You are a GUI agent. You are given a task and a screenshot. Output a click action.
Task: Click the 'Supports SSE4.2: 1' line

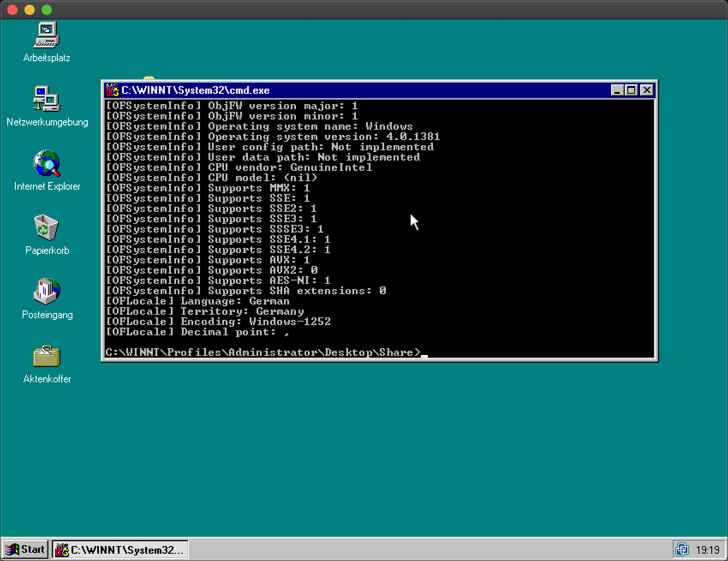click(218, 250)
